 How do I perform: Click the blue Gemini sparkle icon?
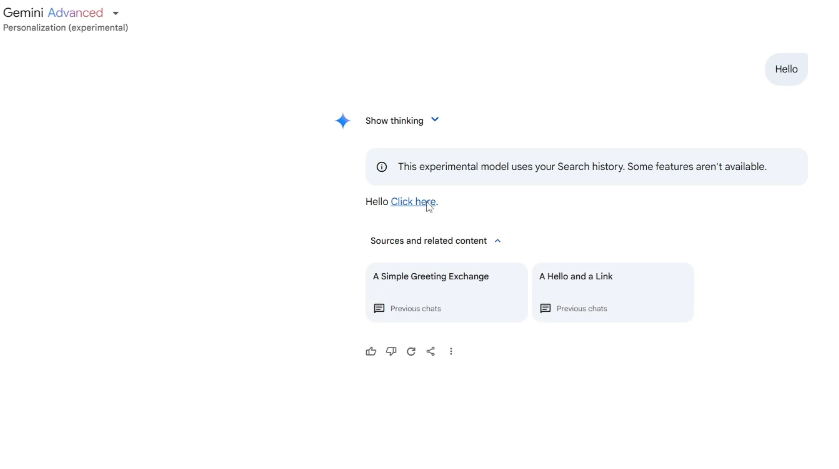(x=343, y=121)
